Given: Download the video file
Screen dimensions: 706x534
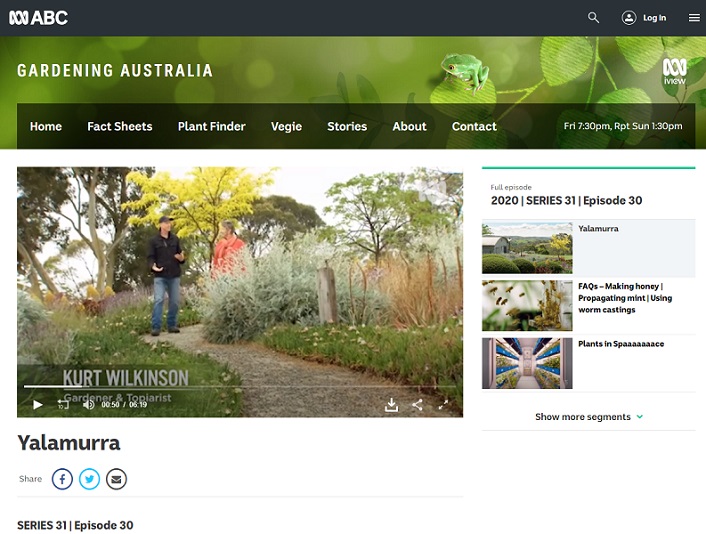Looking at the screenshot, I should (391, 404).
